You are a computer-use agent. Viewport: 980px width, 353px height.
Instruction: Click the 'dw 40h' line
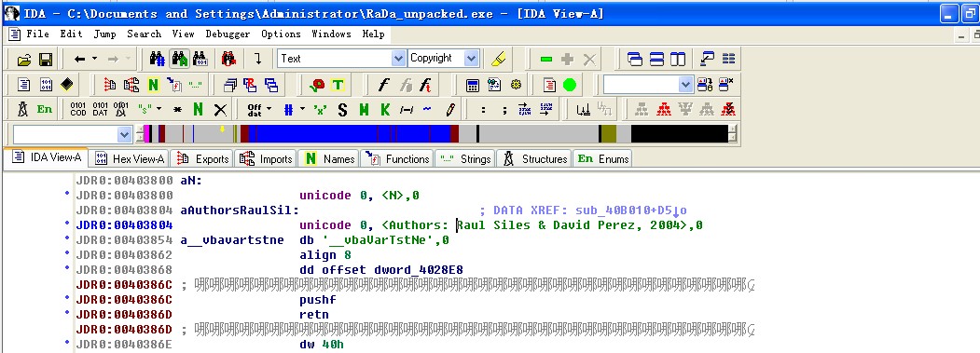click(x=322, y=345)
